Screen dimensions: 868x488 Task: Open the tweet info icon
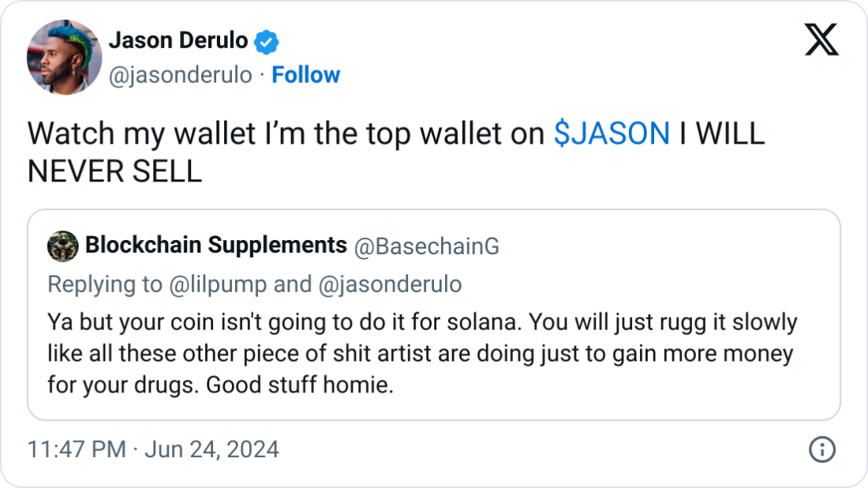822,450
